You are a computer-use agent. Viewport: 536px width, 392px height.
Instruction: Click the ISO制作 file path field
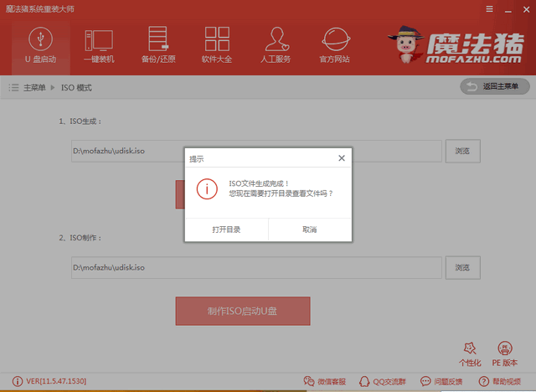pos(255,268)
